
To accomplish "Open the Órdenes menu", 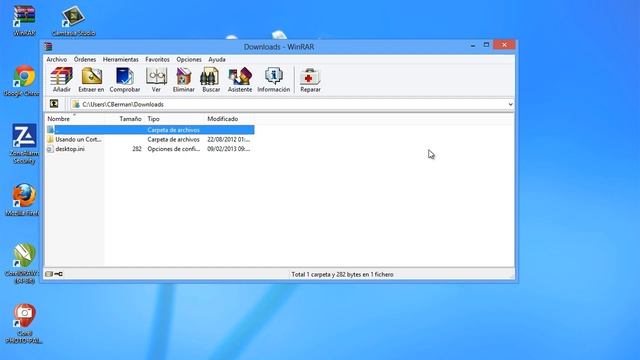I will point(85,59).
